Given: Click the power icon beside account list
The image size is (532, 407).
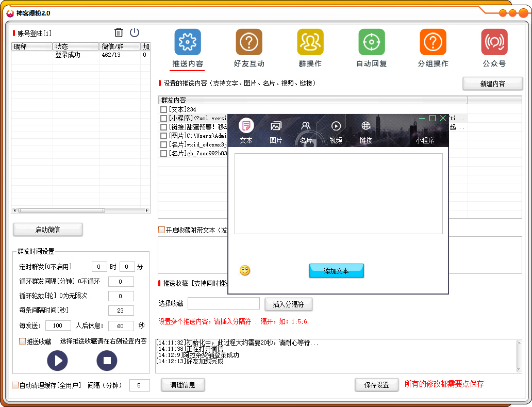Looking at the screenshot, I should point(135,32).
